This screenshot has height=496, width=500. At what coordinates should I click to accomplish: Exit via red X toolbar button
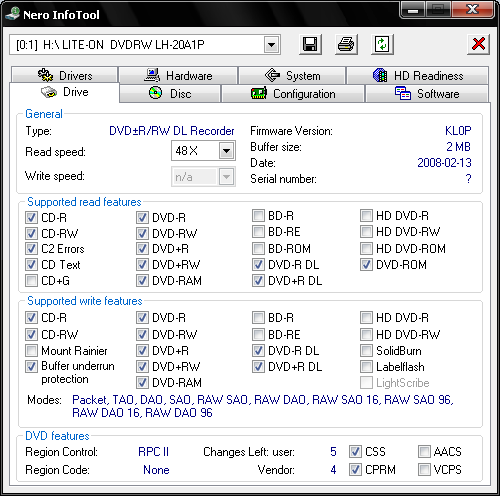click(478, 44)
